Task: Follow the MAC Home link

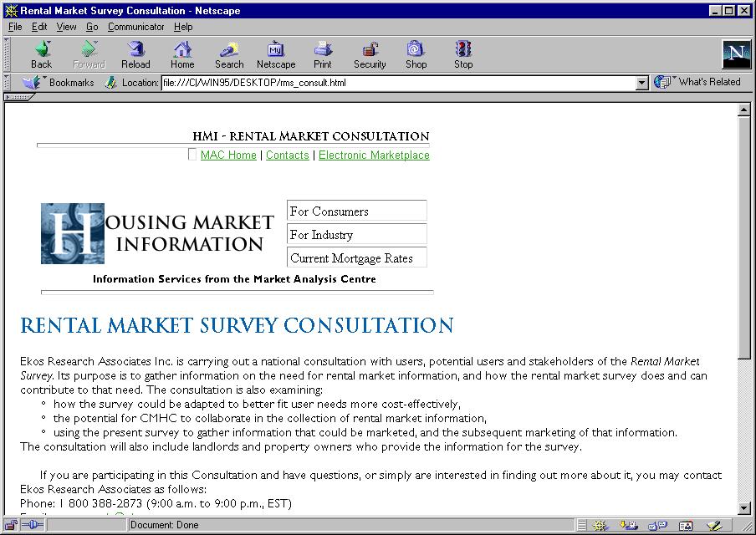Action: click(x=228, y=155)
